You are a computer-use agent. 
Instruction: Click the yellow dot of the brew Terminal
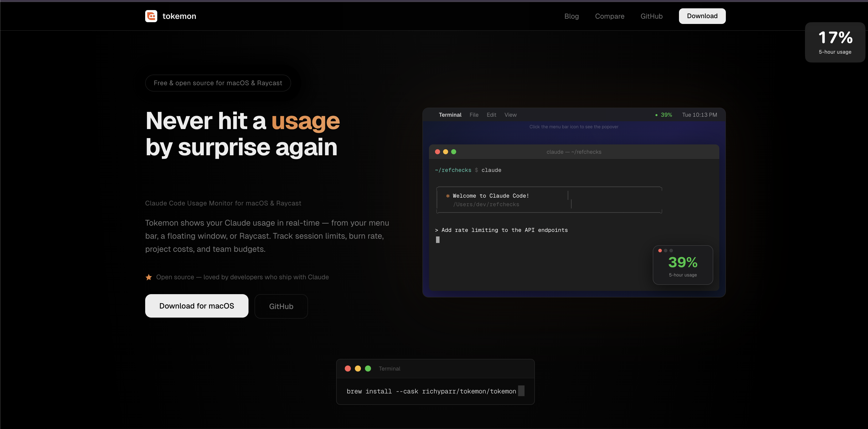click(x=358, y=368)
